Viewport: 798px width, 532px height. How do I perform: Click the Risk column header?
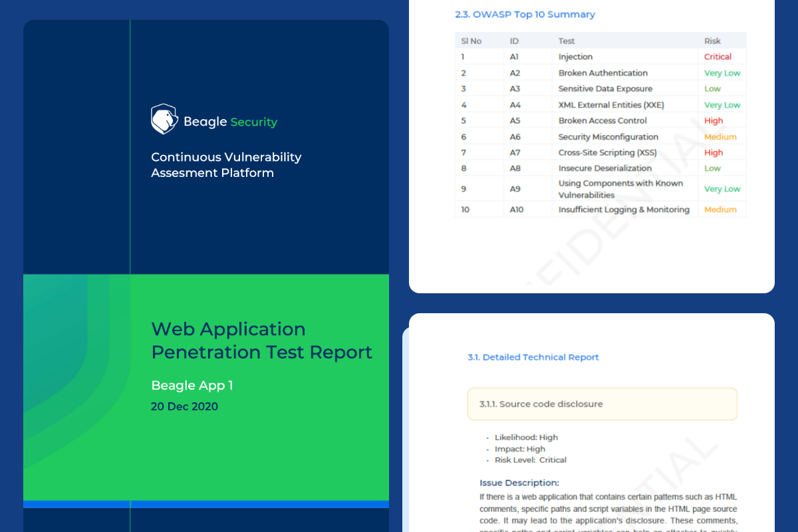(x=712, y=41)
